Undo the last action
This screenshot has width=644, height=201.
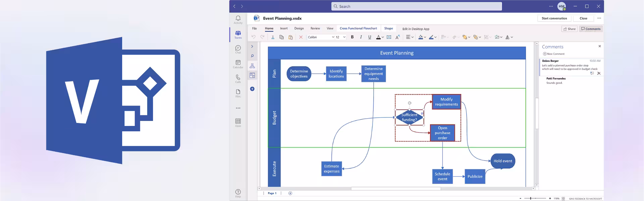254,37
